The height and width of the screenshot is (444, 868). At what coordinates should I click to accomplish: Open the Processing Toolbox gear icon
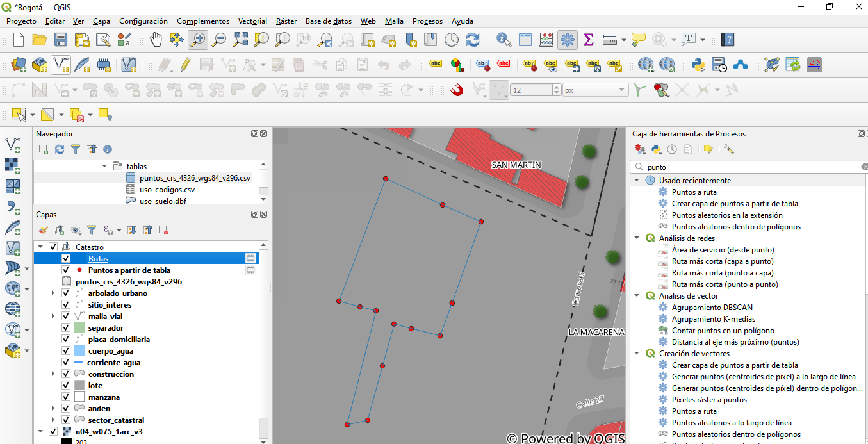tap(567, 40)
